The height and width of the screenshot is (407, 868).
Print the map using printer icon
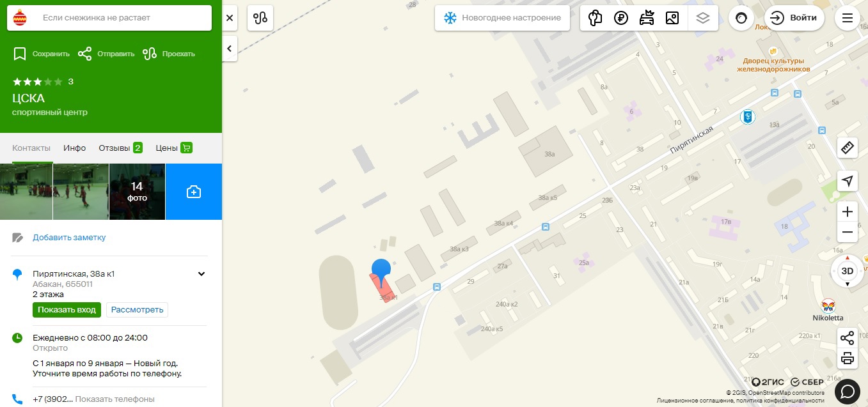(x=848, y=358)
